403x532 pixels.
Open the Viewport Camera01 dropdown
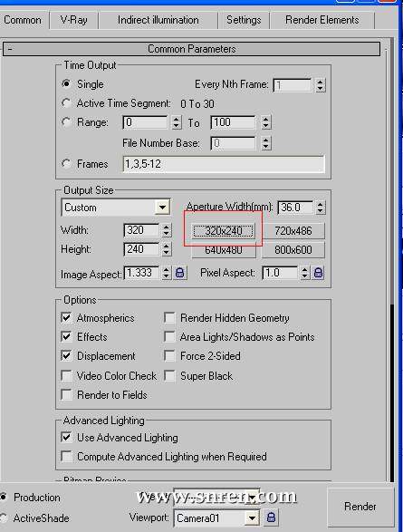(x=252, y=517)
